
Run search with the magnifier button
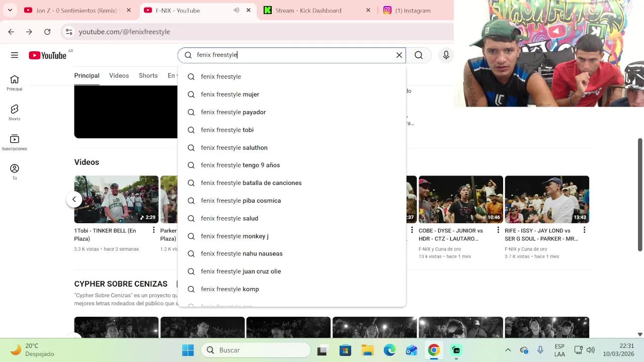[x=419, y=55]
